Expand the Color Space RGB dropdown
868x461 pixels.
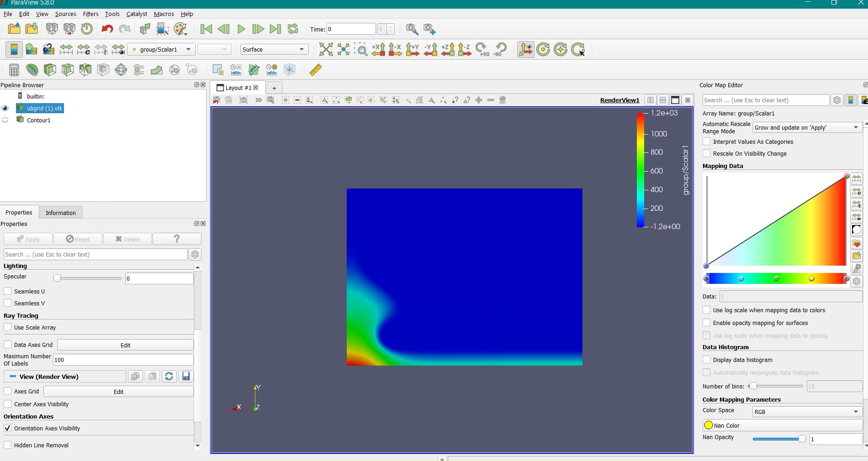click(x=806, y=412)
